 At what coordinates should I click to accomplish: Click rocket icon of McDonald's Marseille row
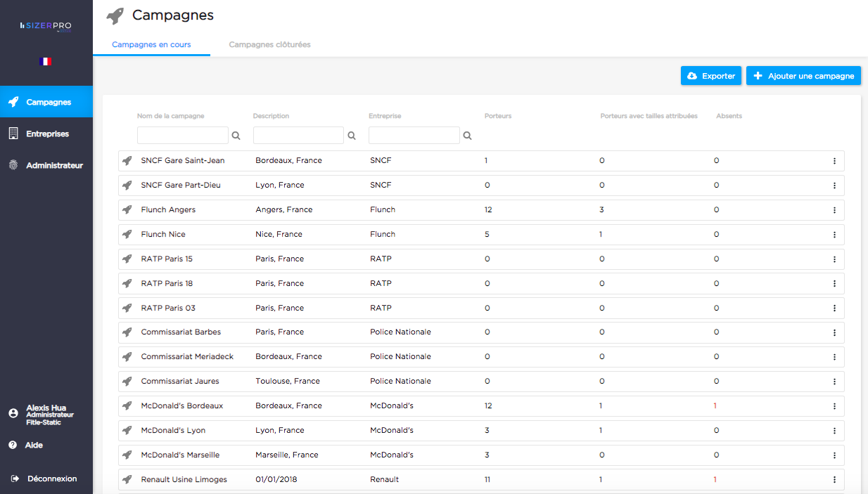pos(127,455)
